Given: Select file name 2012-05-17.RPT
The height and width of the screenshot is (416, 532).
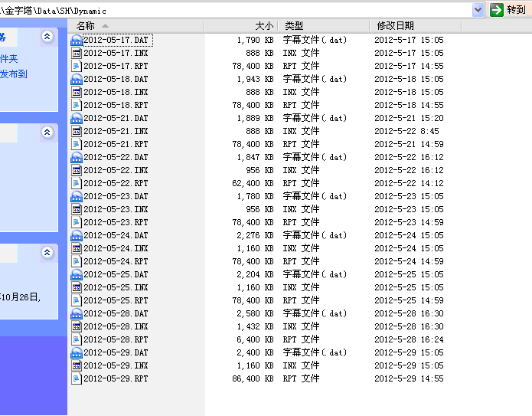Looking at the screenshot, I should point(116,66).
